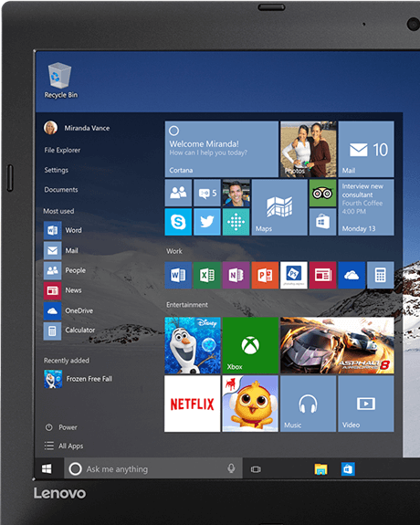Open Settings from the Start menu
Screen dimensions: 420x525
click(x=56, y=170)
